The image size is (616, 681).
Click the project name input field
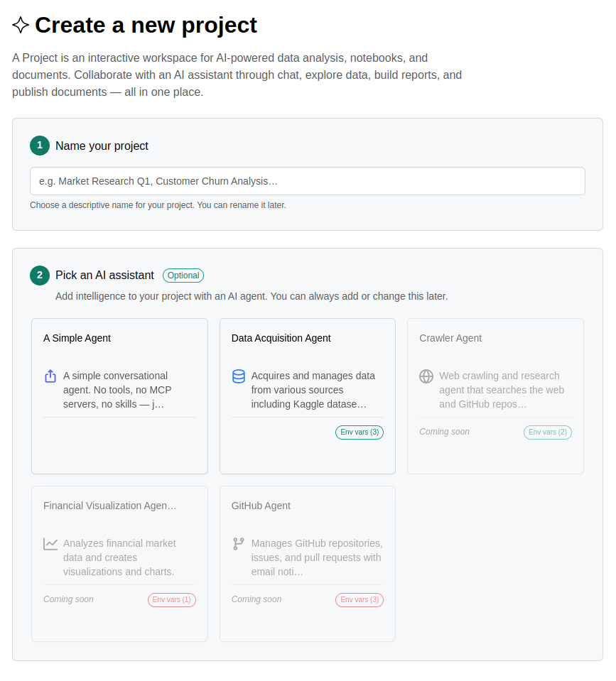pyautogui.click(x=307, y=181)
